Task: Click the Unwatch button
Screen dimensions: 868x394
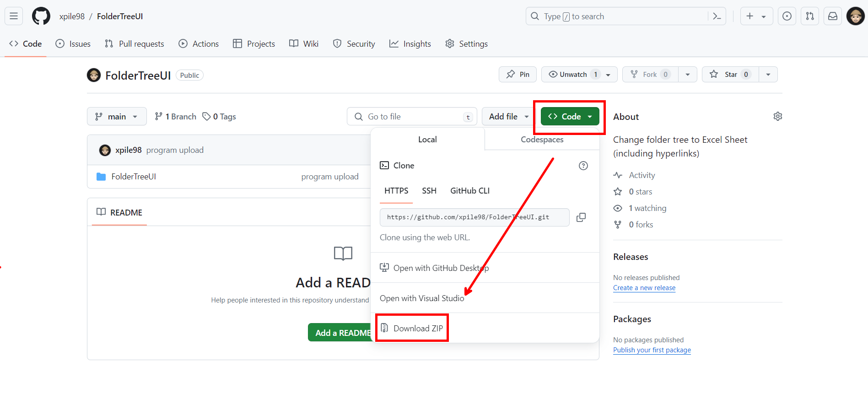Action: tap(579, 75)
